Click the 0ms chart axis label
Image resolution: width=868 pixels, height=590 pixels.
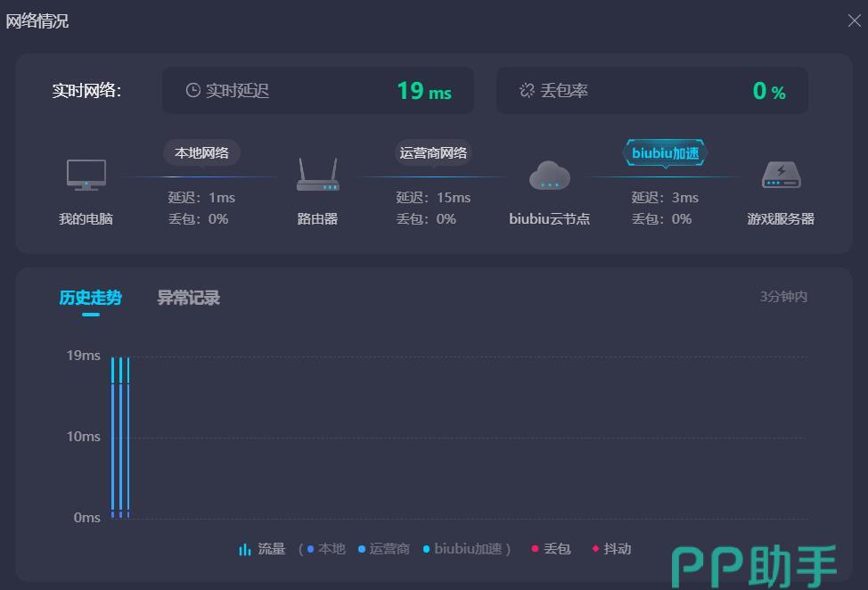tap(87, 518)
